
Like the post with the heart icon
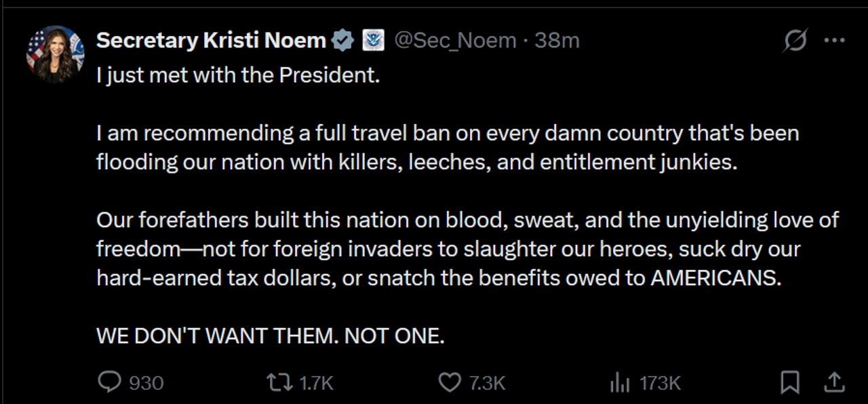pyautogui.click(x=449, y=382)
